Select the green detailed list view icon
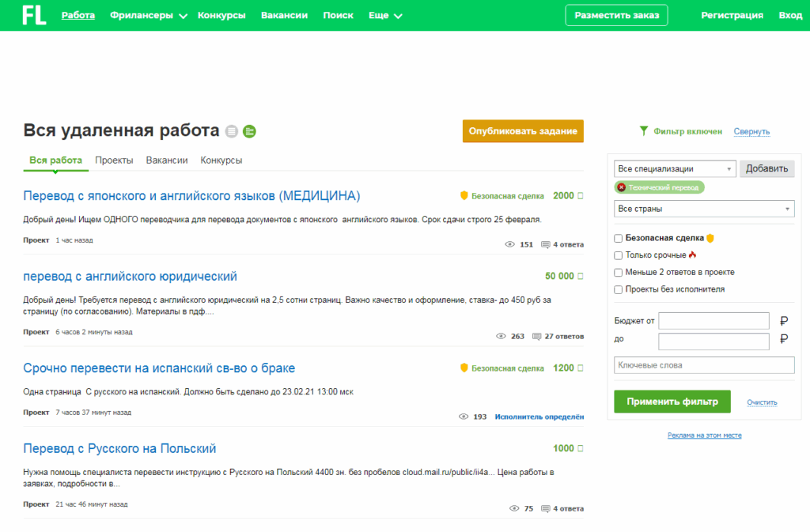Screen dimensions: 810x532 coord(249,131)
